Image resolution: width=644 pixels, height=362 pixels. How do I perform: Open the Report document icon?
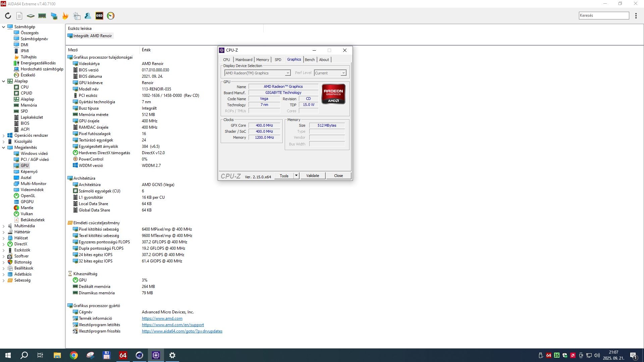19,16
